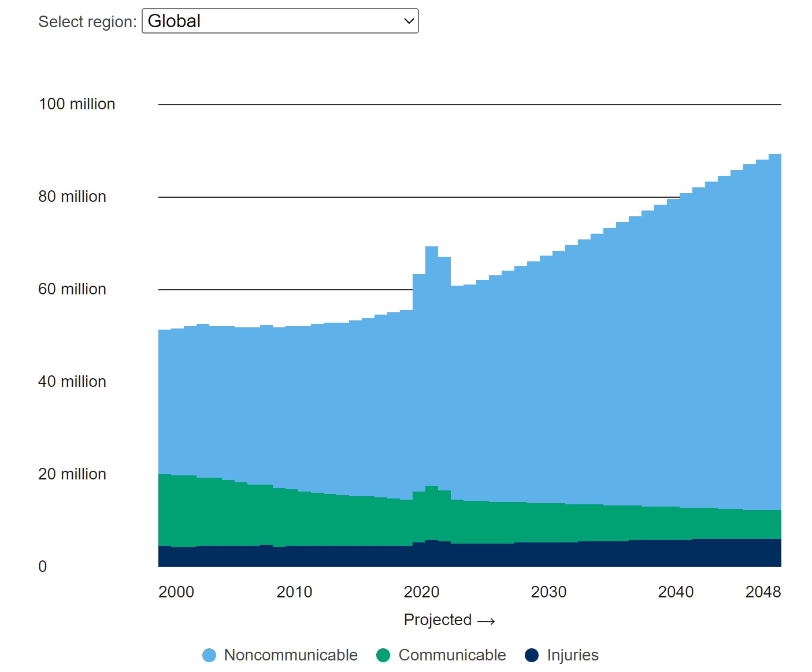The width and height of the screenshot is (812, 672).
Task: Click the dark navy Injuries legend dot
Action: 532,655
